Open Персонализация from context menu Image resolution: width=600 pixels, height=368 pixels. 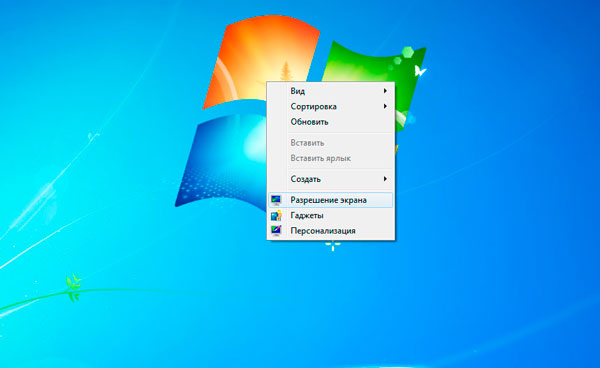[x=331, y=231]
